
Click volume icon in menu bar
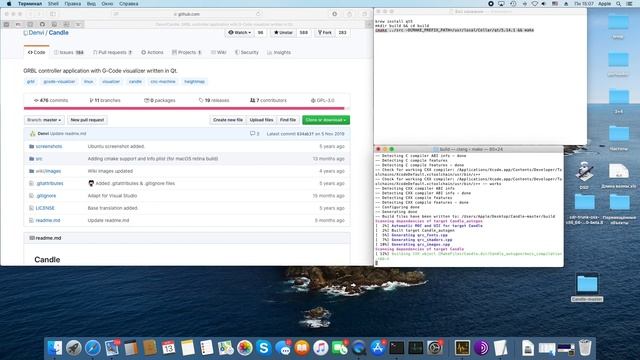544,4
